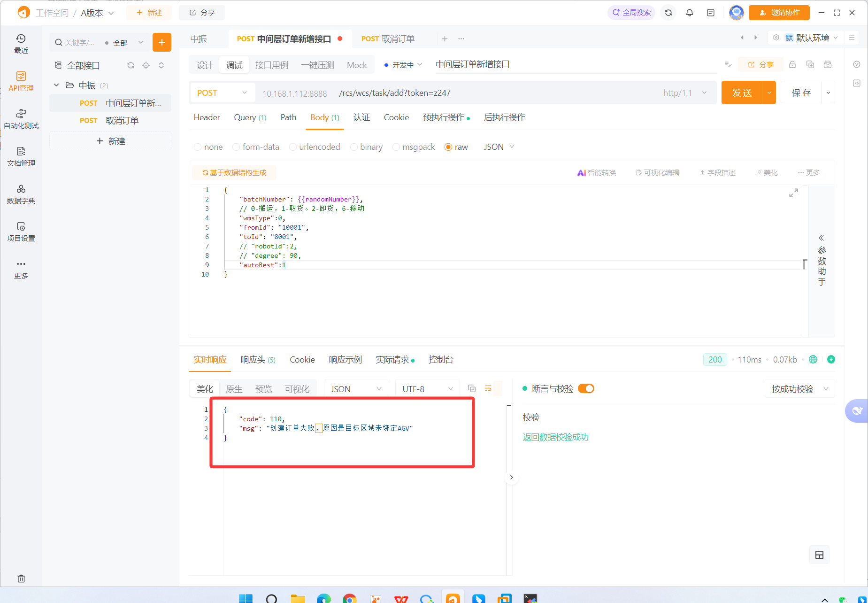This screenshot has width=868, height=603.
Task: Click the 保存 save button
Action: pyautogui.click(x=801, y=93)
